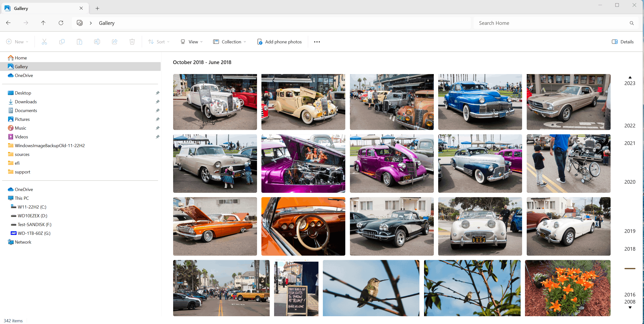The height and width of the screenshot is (324, 644).
Task: Unpin the Music folder
Action: [x=158, y=128]
